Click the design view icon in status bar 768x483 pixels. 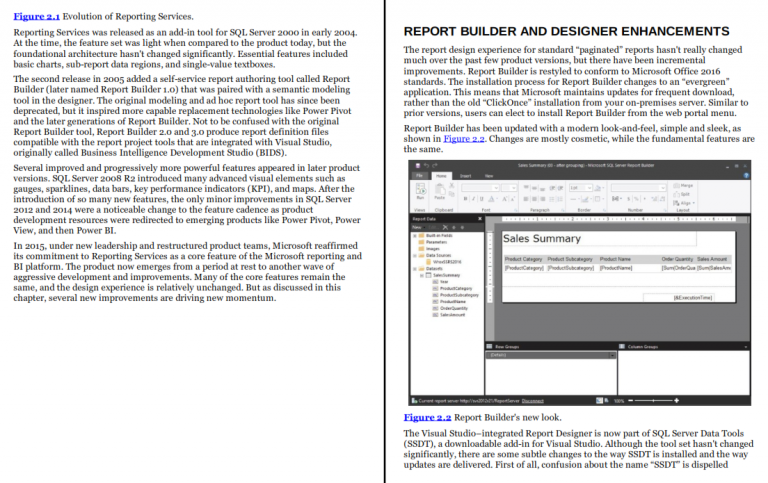click(599, 401)
